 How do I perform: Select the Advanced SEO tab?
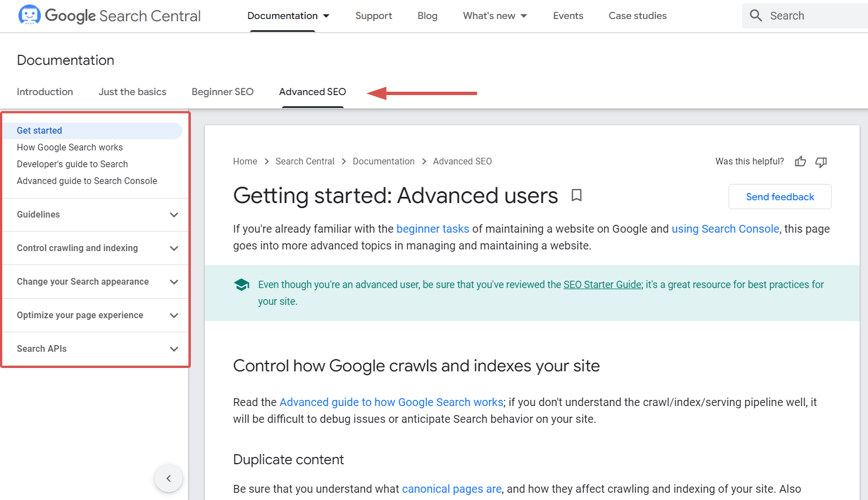click(312, 92)
